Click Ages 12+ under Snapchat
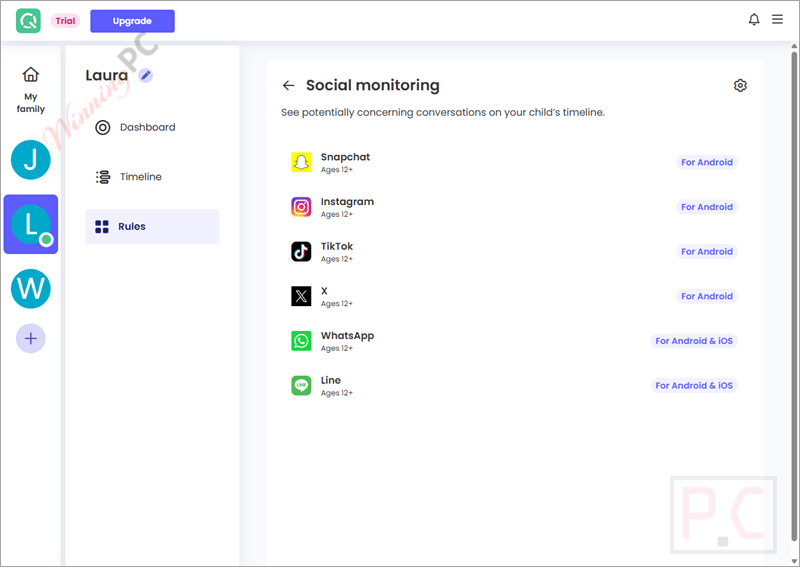The width and height of the screenshot is (800, 567). pos(336,170)
